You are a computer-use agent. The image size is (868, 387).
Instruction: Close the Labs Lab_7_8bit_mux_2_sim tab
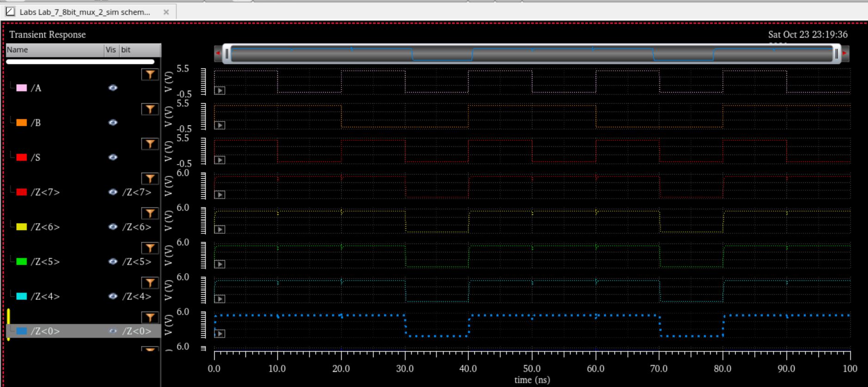point(166,12)
